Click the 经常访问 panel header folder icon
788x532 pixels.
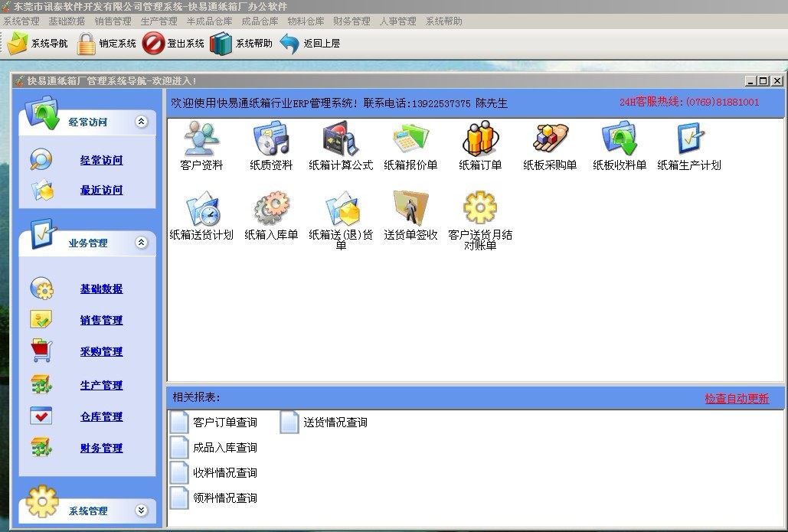(x=42, y=113)
